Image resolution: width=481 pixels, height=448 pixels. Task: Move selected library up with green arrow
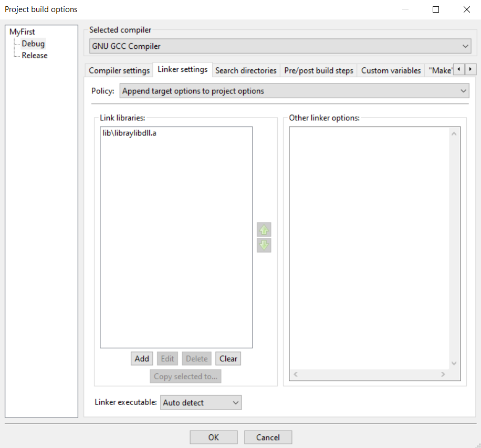(264, 230)
